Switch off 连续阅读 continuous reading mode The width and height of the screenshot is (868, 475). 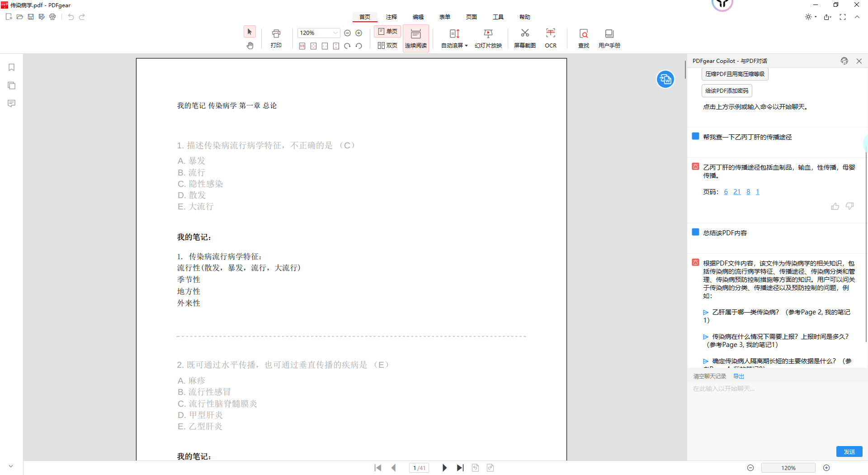[x=415, y=38]
